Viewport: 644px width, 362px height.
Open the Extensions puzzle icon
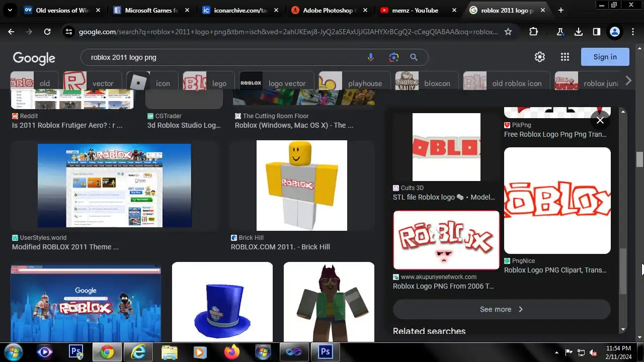533,32
